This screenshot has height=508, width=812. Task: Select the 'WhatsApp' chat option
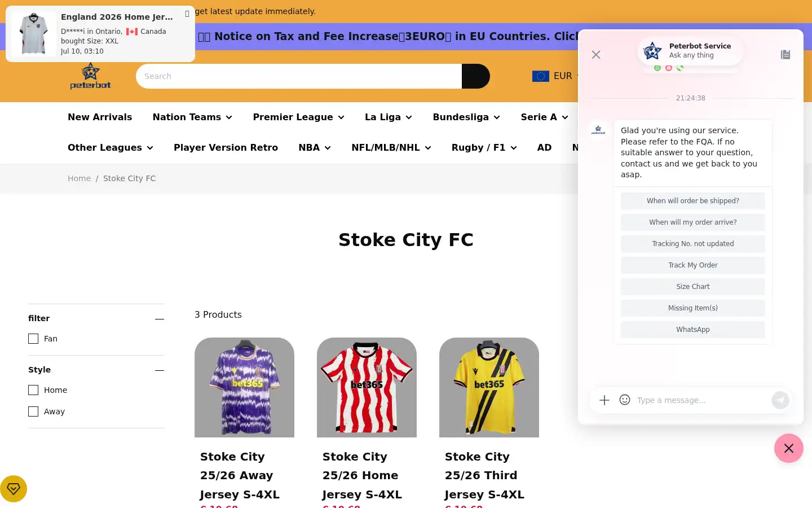[x=693, y=330]
